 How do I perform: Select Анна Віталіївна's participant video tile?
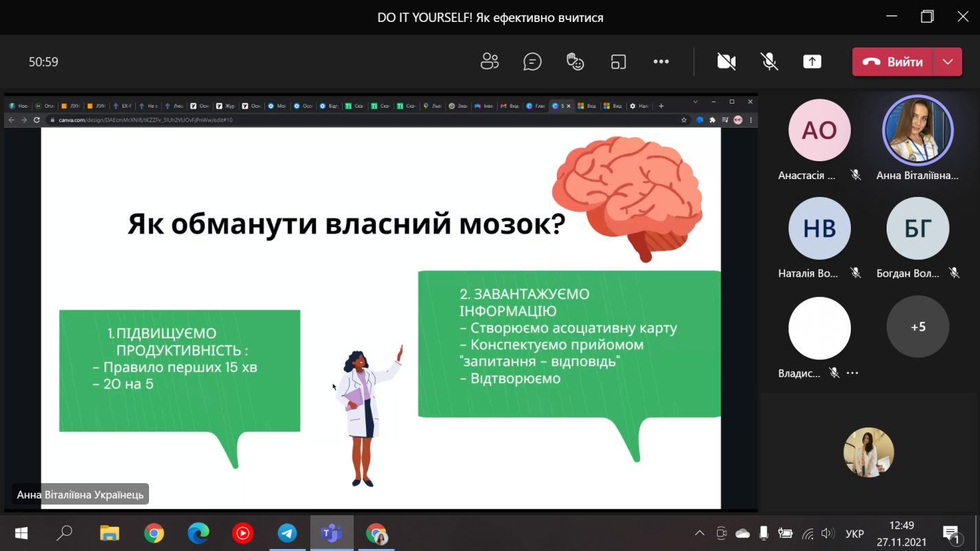[918, 130]
